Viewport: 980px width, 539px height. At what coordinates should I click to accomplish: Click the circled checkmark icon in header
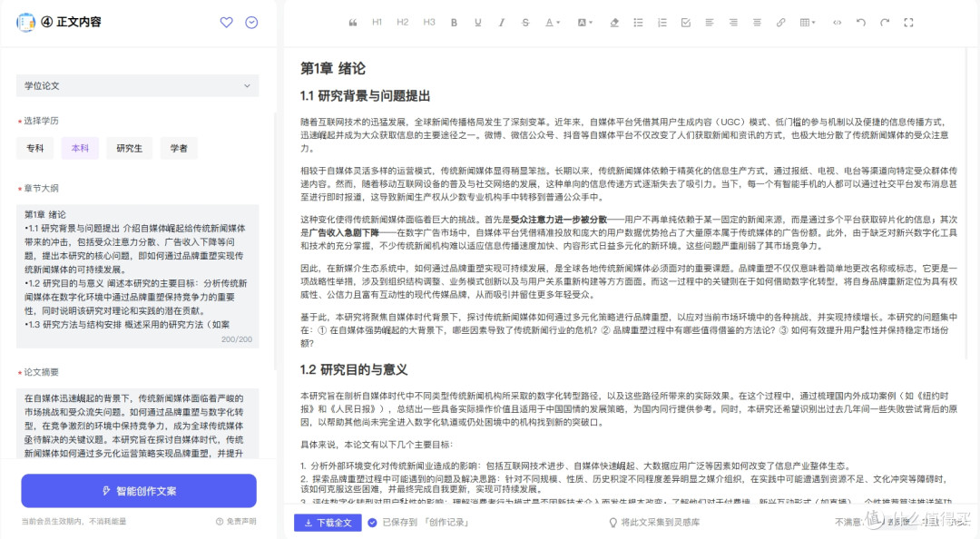tap(251, 23)
